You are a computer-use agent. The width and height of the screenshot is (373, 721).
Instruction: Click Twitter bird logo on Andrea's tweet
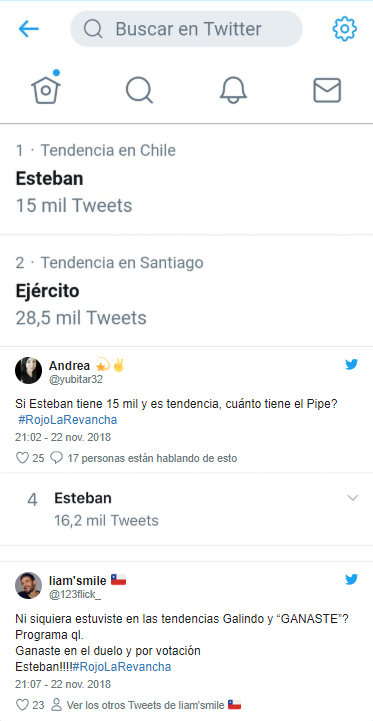click(x=352, y=365)
